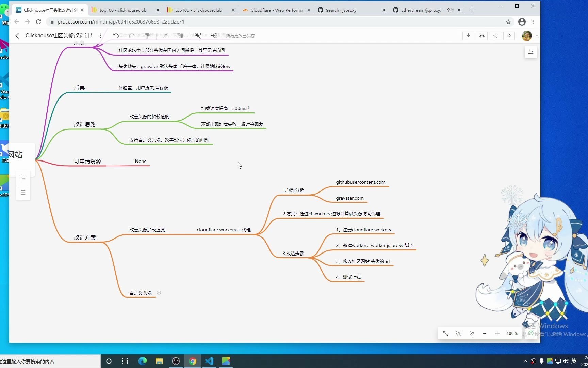
Task: Open the user avatar menu
Action: click(526, 35)
